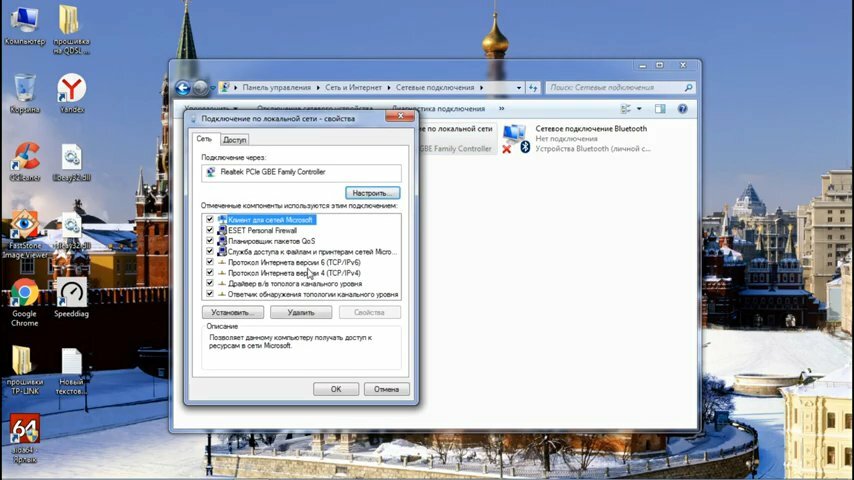The height and width of the screenshot is (480, 854).
Task: Expand arrow after Сетевые подключения breadcrumb
Action: point(481,88)
